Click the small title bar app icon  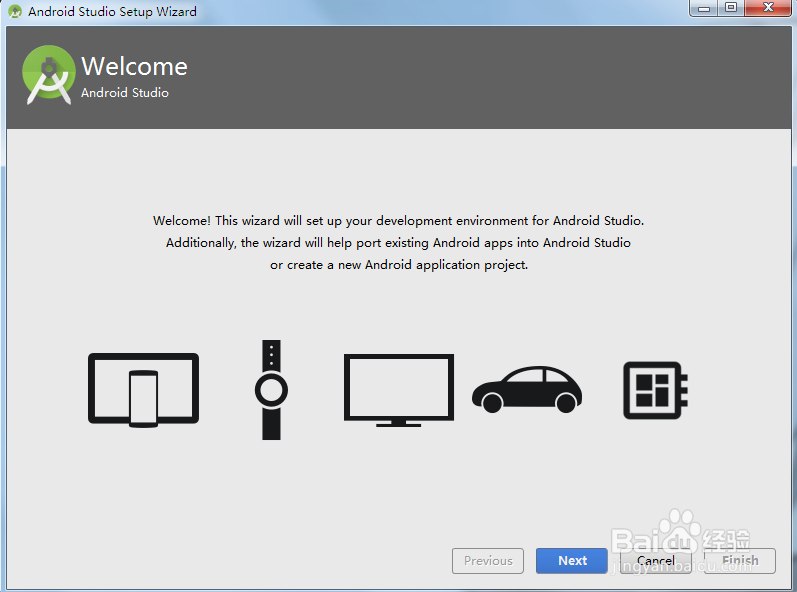tap(15, 12)
